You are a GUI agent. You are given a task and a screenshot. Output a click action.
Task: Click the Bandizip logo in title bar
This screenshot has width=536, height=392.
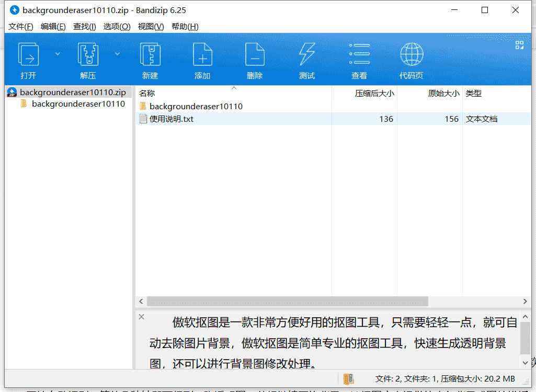coord(14,10)
